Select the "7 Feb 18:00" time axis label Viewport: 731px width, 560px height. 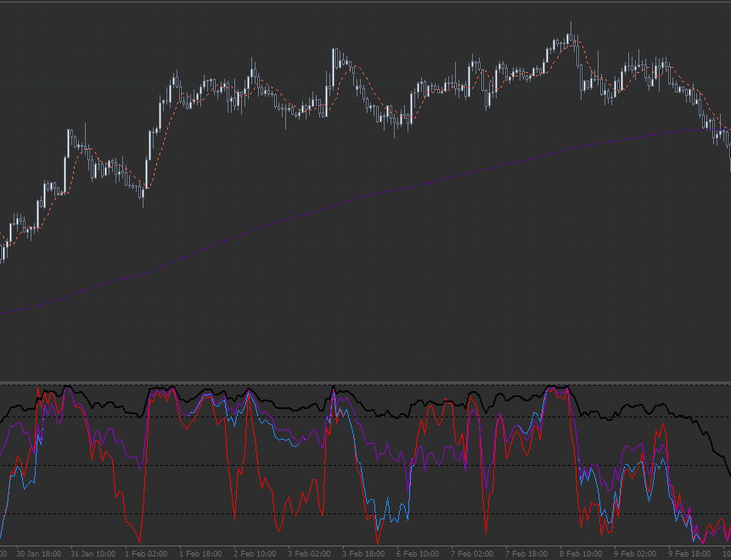pyautogui.click(x=526, y=554)
